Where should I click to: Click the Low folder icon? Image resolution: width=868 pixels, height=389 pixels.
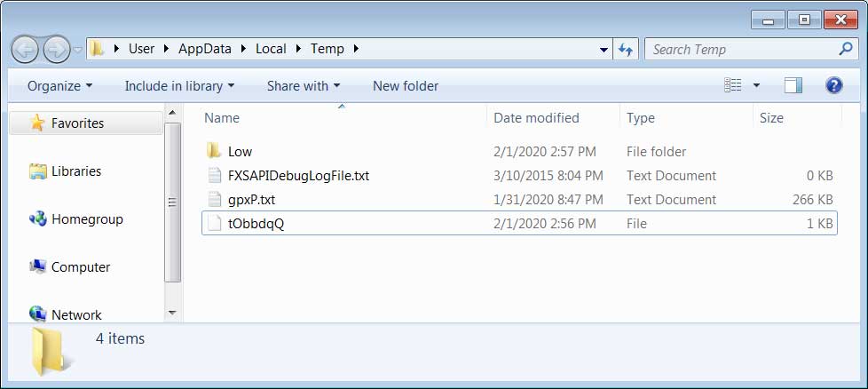[x=212, y=152]
